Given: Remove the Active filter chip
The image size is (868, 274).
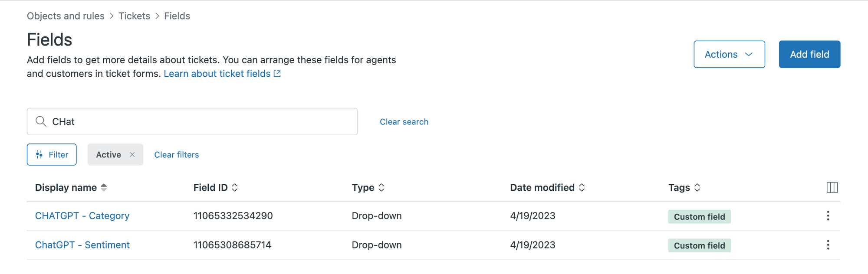Looking at the screenshot, I should coord(132,154).
